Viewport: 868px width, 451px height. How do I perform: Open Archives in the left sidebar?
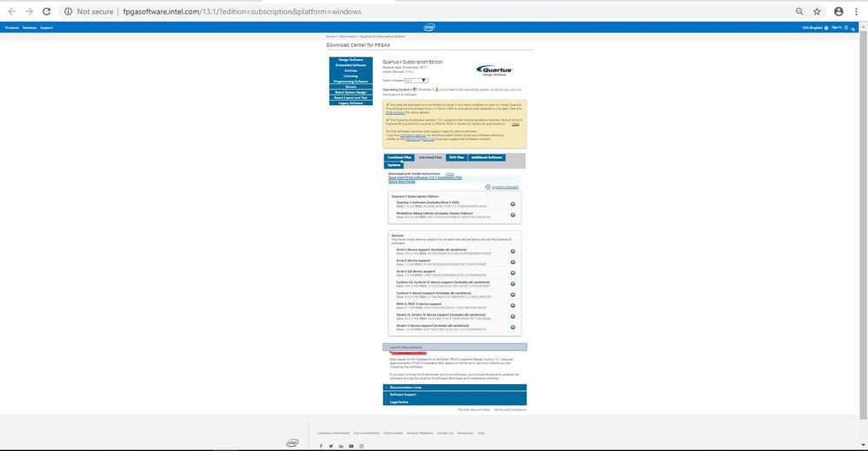tap(351, 71)
